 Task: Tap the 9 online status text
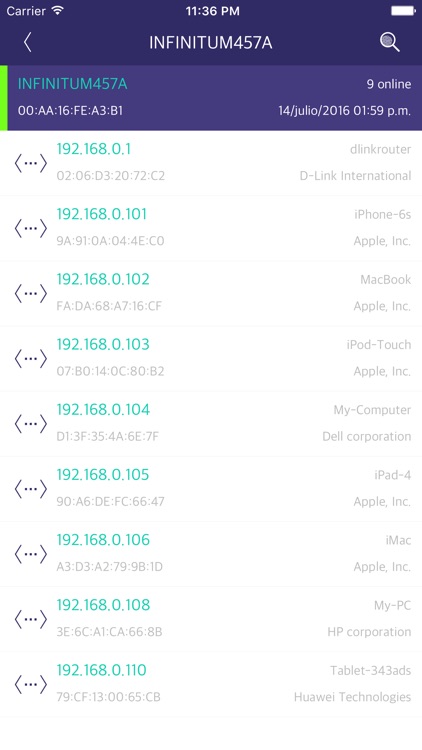[x=389, y=84]
